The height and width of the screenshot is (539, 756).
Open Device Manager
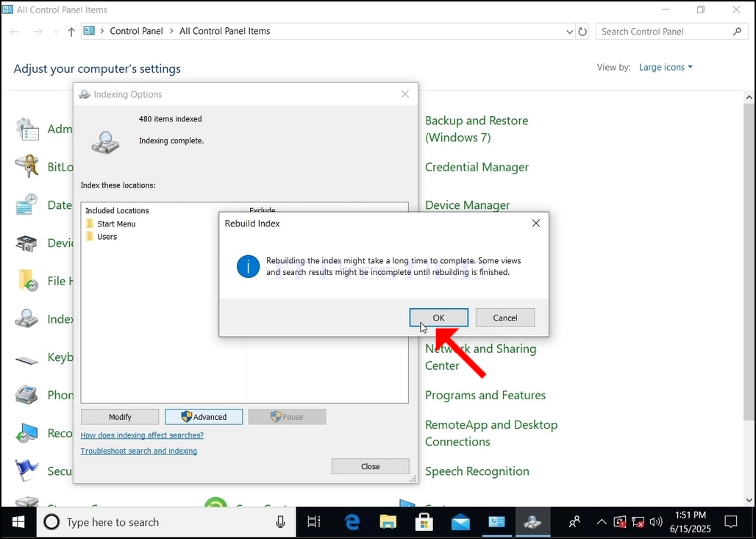point(467,205)
